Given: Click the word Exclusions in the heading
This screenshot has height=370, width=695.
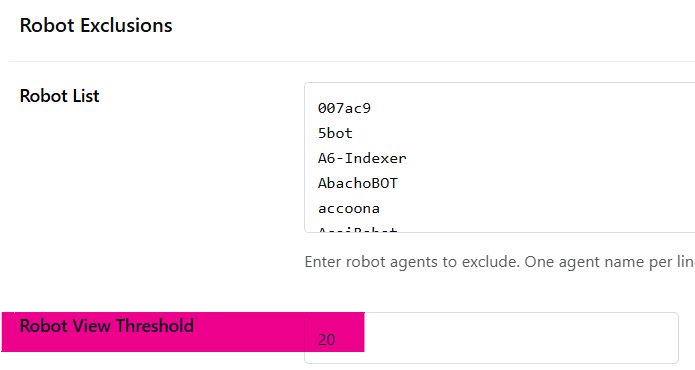Looking at the screenshot, I should click(x=126, y=25).
